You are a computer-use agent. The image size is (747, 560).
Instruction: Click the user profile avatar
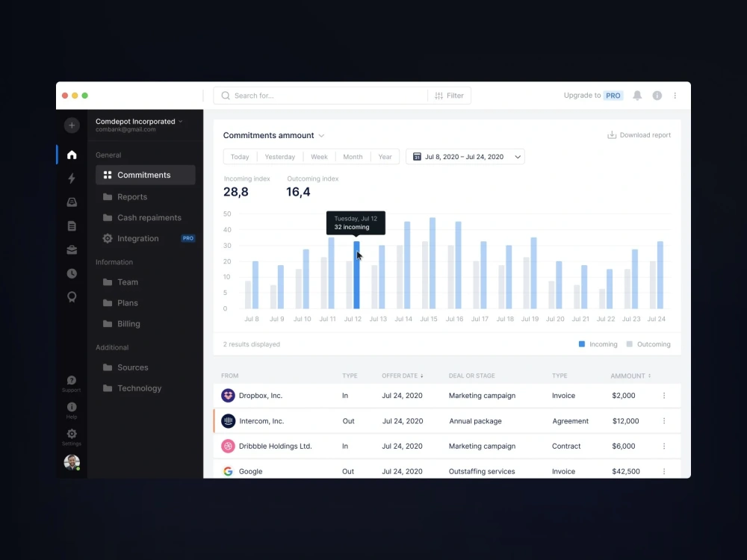[x=72, y=462]
